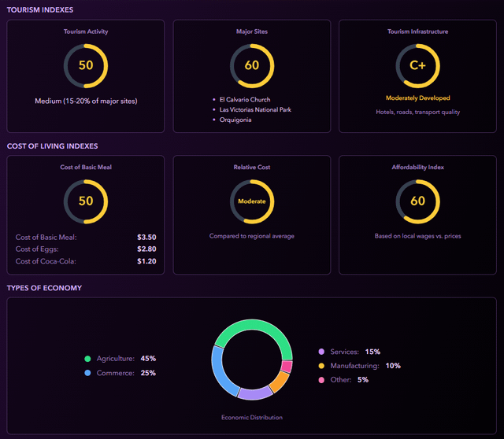Click the green Agriculture legend dot

coord(88,359)
